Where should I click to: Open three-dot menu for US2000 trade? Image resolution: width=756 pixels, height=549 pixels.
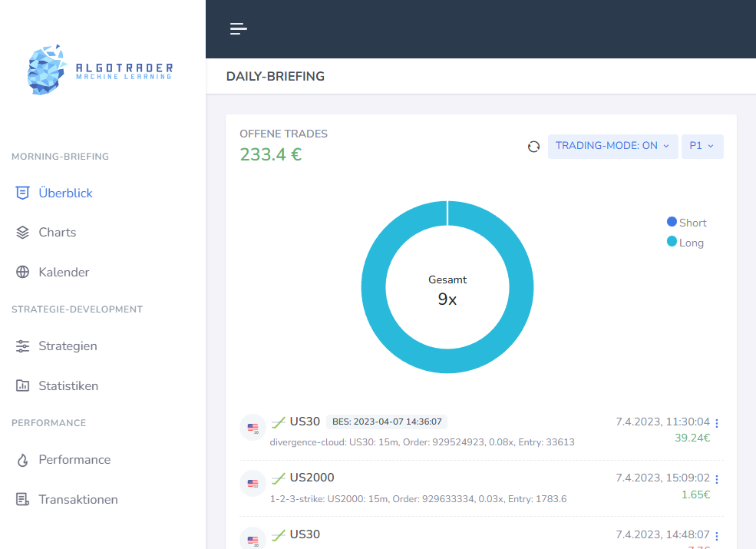717,479
